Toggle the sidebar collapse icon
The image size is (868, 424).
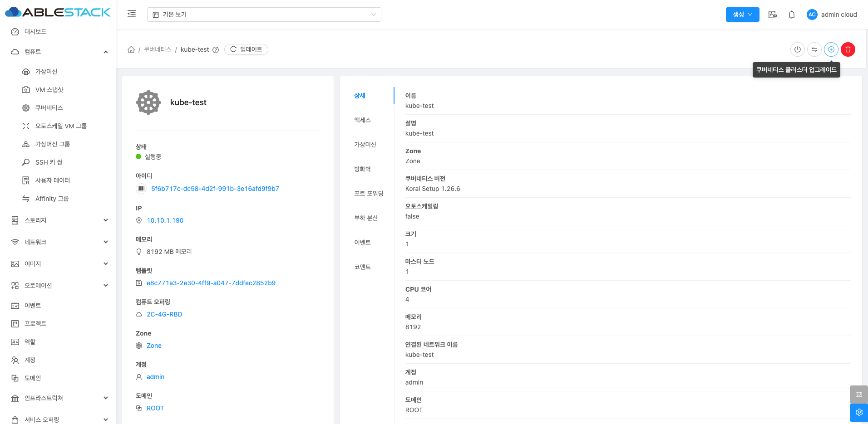pyautogui.click(x=132, y=14)
